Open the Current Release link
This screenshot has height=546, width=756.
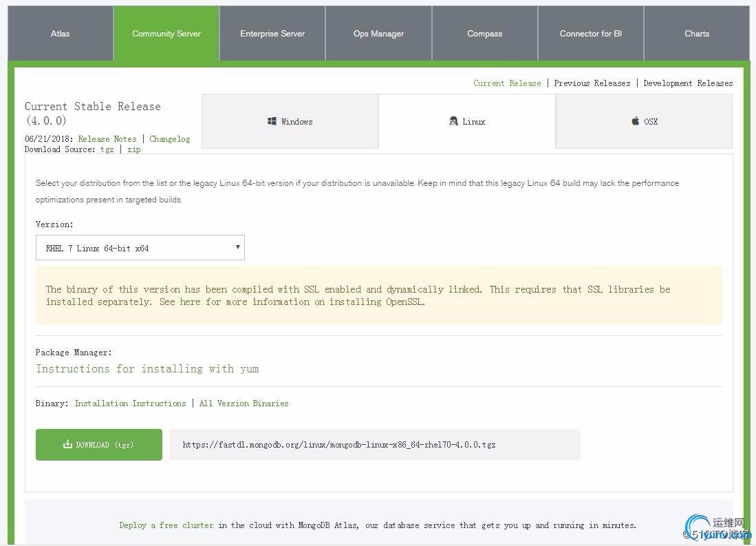[x=507, y=83]
